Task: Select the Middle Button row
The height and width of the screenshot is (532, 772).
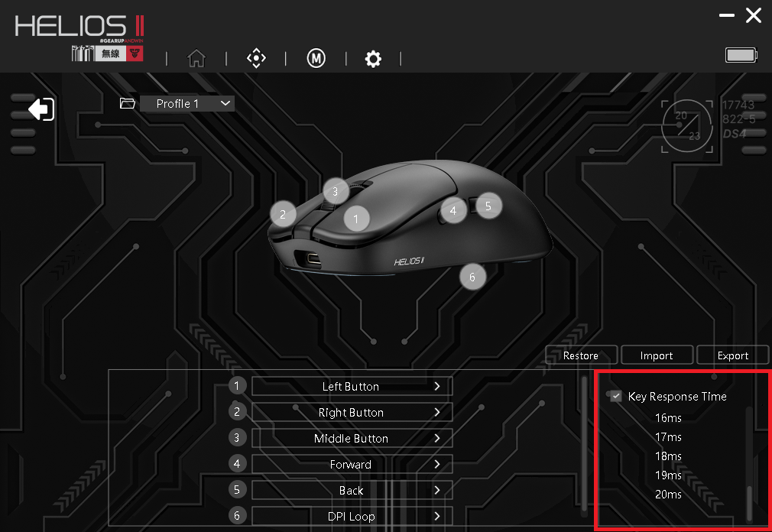Action: point(352,438)
